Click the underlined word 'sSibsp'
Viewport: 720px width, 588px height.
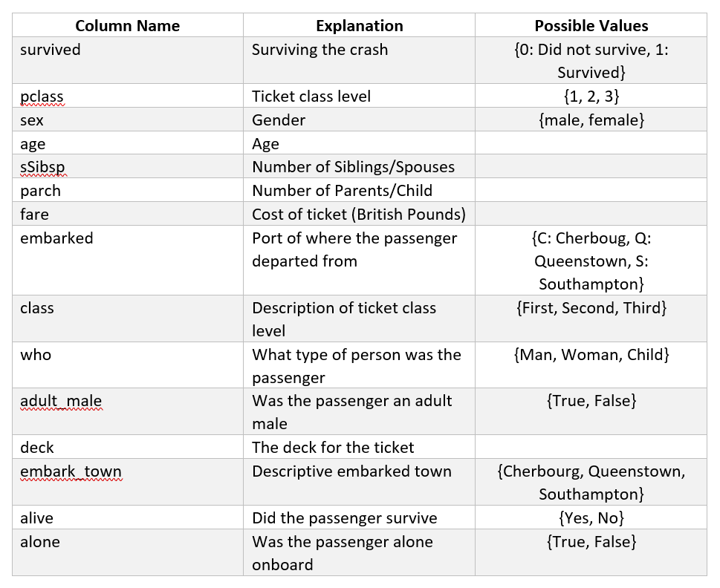point(43,167)
